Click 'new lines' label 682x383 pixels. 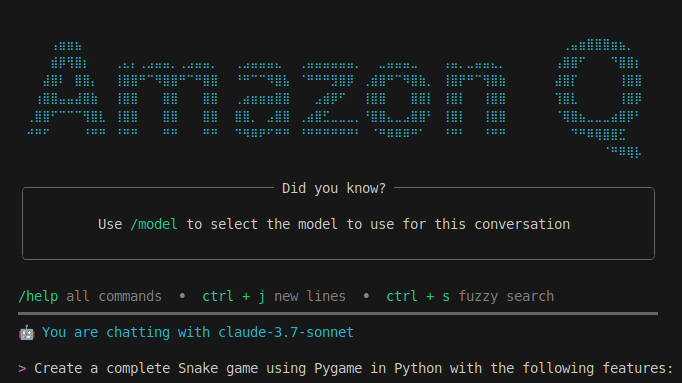(x=310, y=296)
